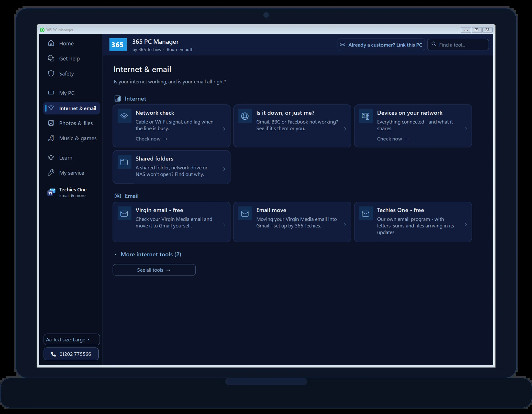Click chevron on Techies One - free card
The height and width of the screenshot is (414, 532).
click(x=466, y=225)
